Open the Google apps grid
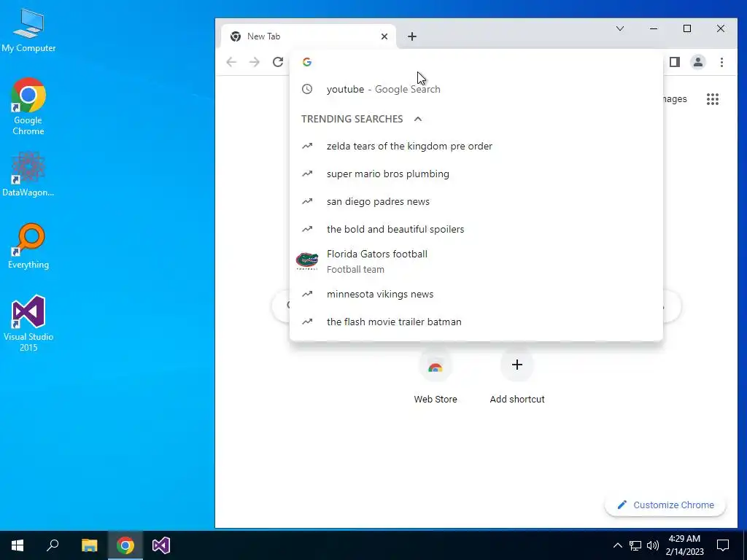This screenshot has height=560, width=747. 713,99
